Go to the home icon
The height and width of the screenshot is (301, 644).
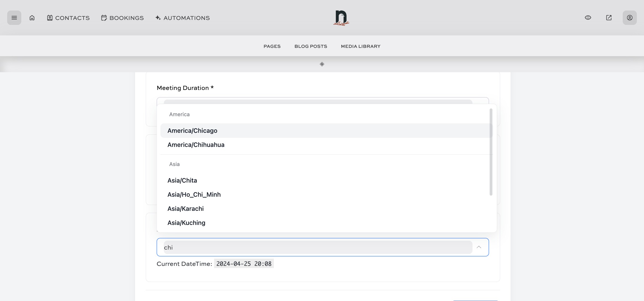coord(32,18)
